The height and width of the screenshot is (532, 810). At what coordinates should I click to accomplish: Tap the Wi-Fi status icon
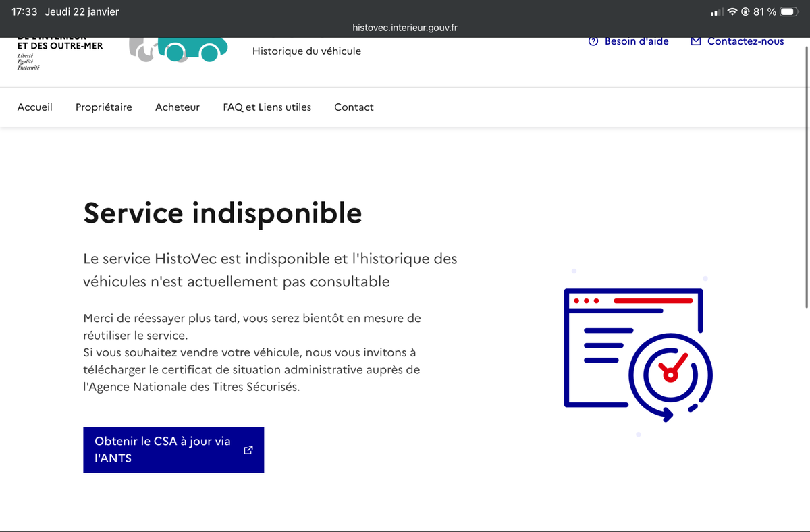(x=732, y=12)
